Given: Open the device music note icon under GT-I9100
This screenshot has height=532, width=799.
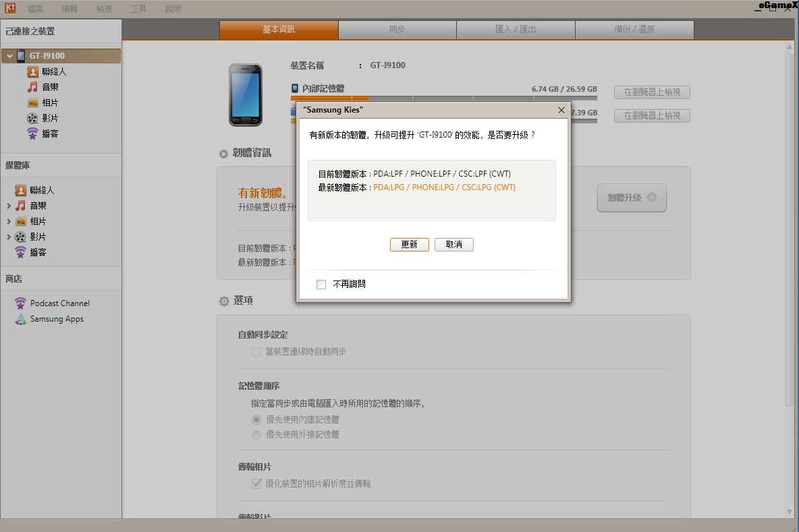Looking at the screenshot, I should [x=32, y=87].
